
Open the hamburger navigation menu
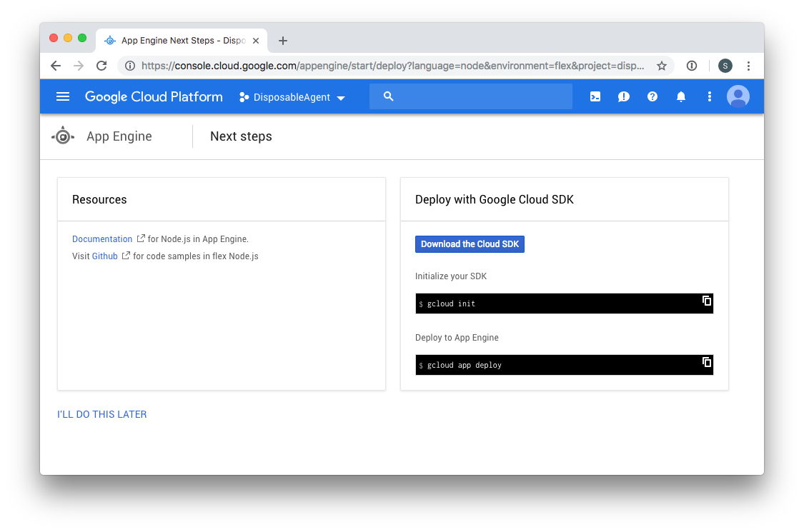[x=63, y=96]
